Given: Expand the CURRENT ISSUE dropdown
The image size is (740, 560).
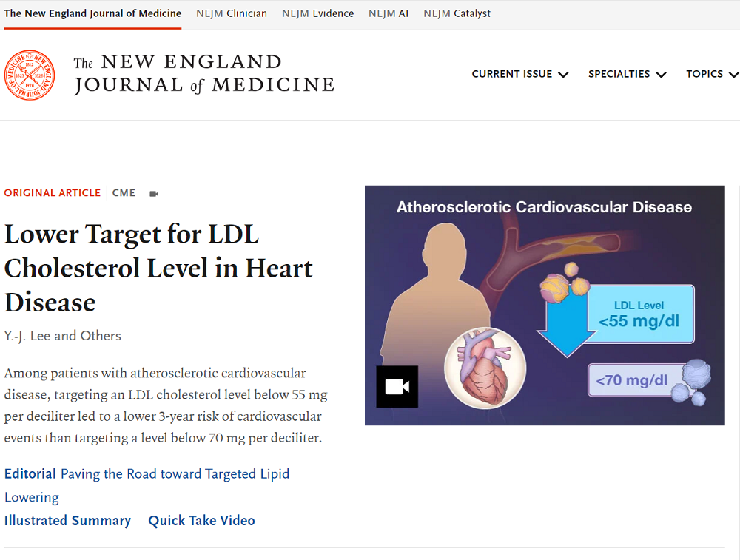Looking at the screenshot, I should coord(519,74).
